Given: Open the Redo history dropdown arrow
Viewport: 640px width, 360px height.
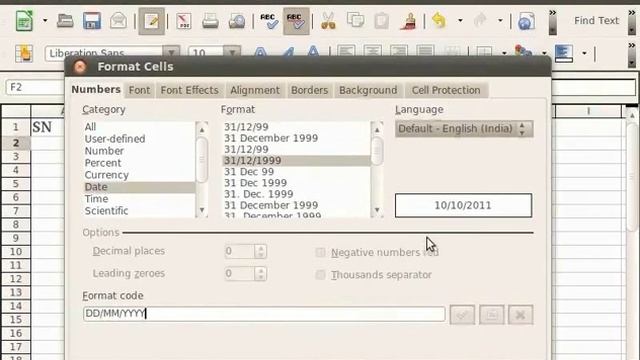Looking at the screenshot, I should (x=500, y=20).
